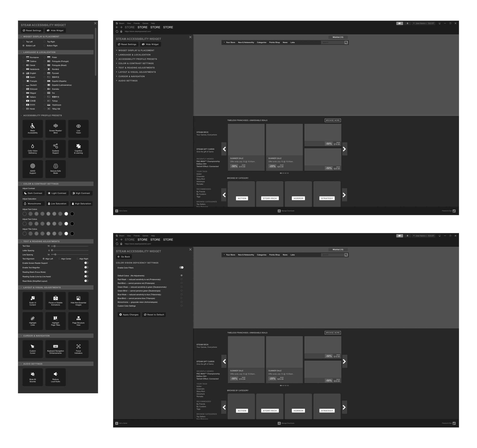Click Wishlist (12) in the bottom Steam window

[x=338, y=250]
